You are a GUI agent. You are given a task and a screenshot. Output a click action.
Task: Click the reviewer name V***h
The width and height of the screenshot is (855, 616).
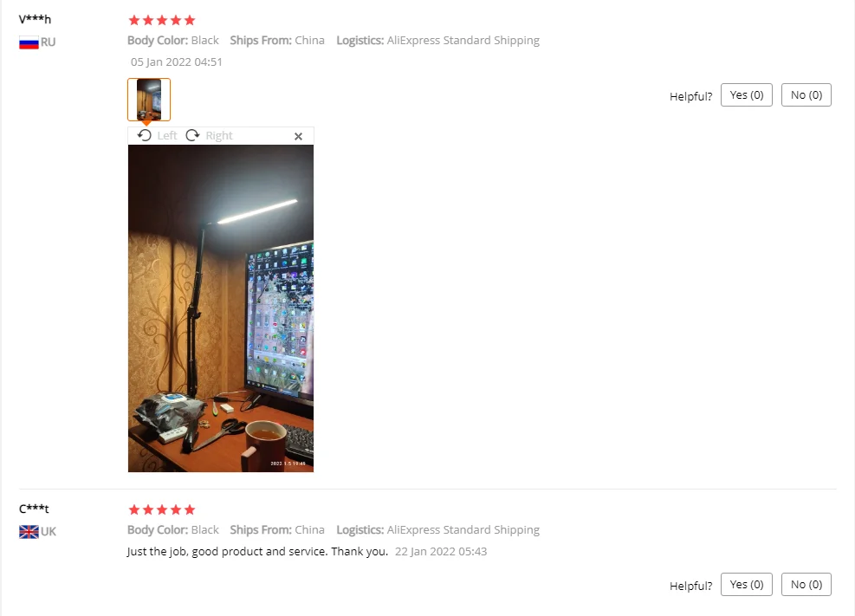(x=35, y=19)
